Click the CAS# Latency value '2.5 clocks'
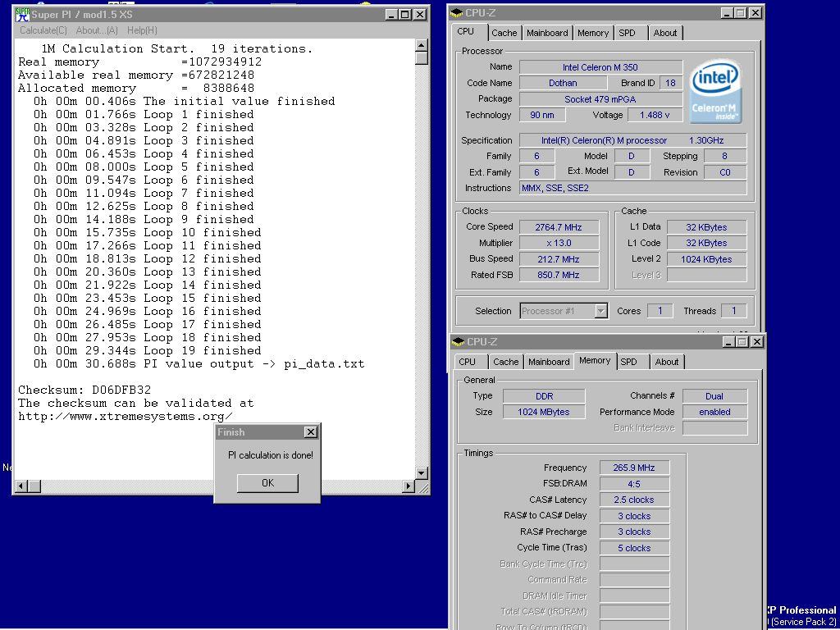Image resolution: width=840 pixels, height=630 pixels. click(x=634, y=500)
